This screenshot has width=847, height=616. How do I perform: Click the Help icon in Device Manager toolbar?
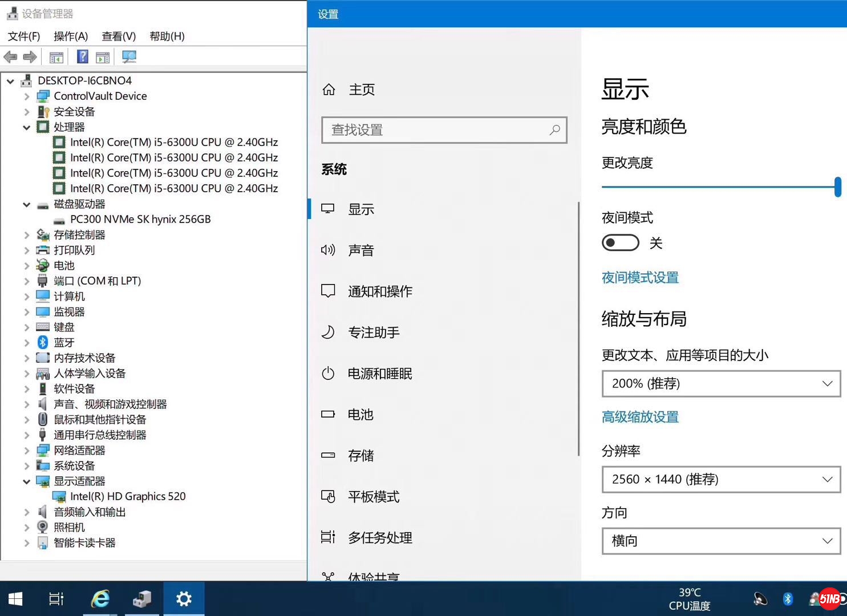coord(83,57)
